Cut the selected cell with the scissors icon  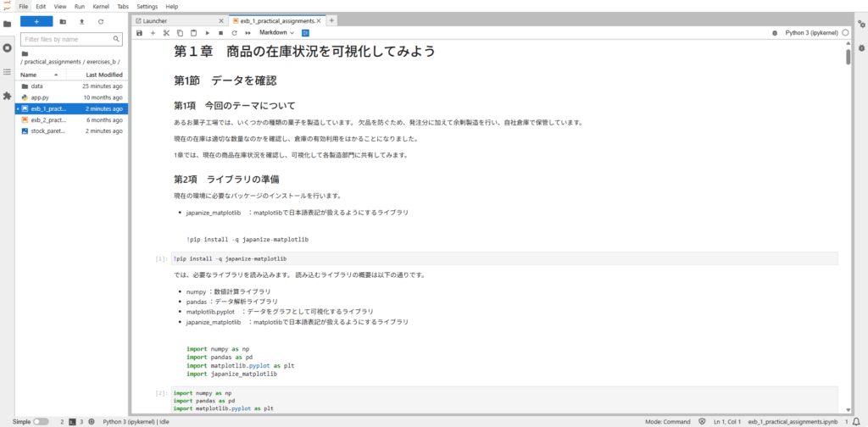click(x=167, y=32)
